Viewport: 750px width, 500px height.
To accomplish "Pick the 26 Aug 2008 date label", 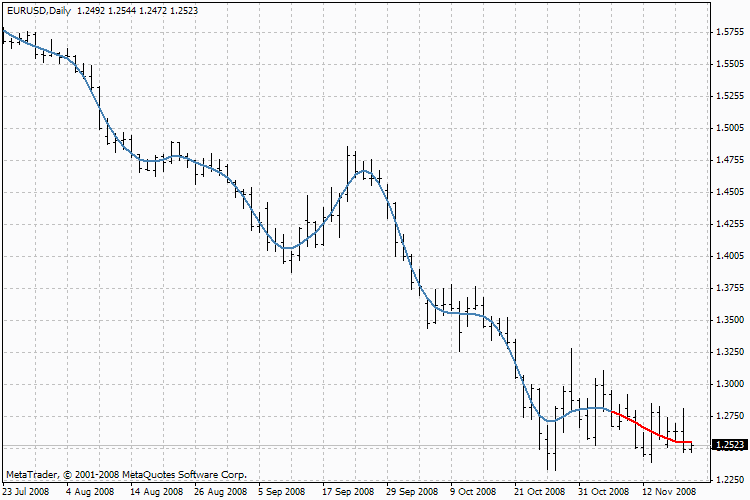I will pyautogui.click(x=218, y=491).
